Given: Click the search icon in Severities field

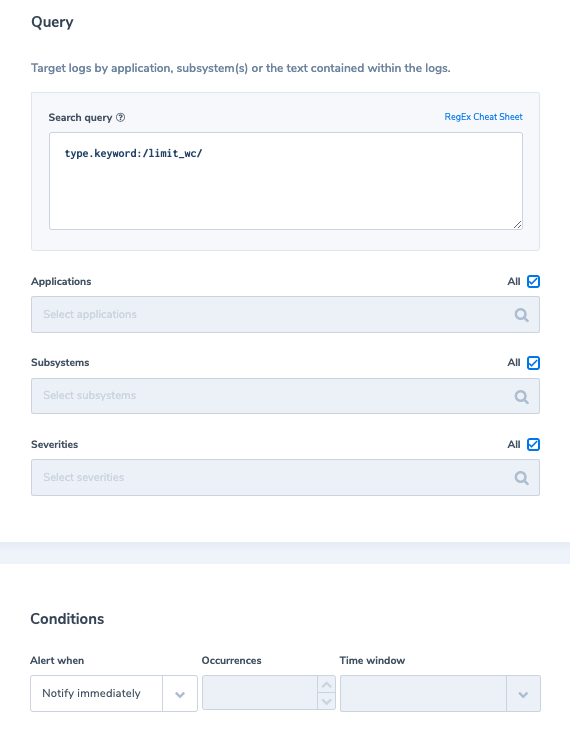Looking at the screenshot, I should point(521,478).
